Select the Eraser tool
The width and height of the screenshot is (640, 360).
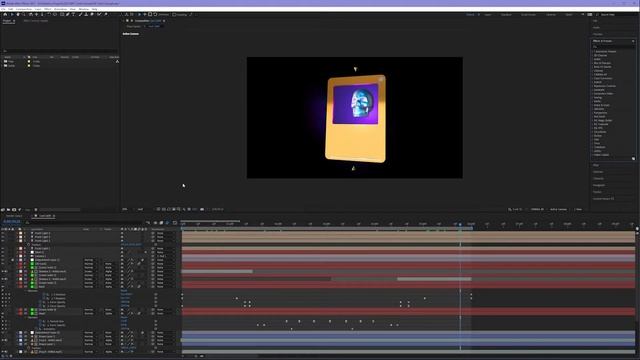pyautogui.click(x=92, y=14)
